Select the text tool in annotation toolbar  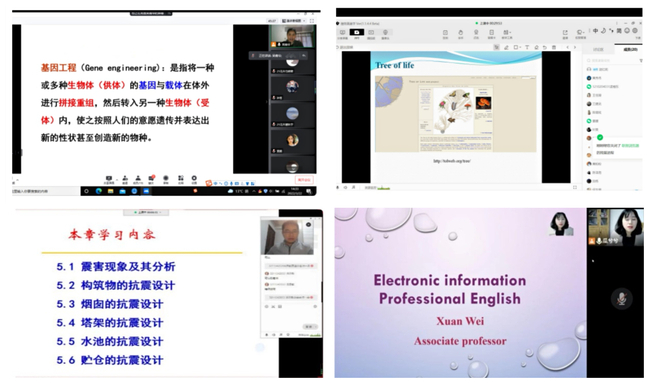(x=527, y=48)
